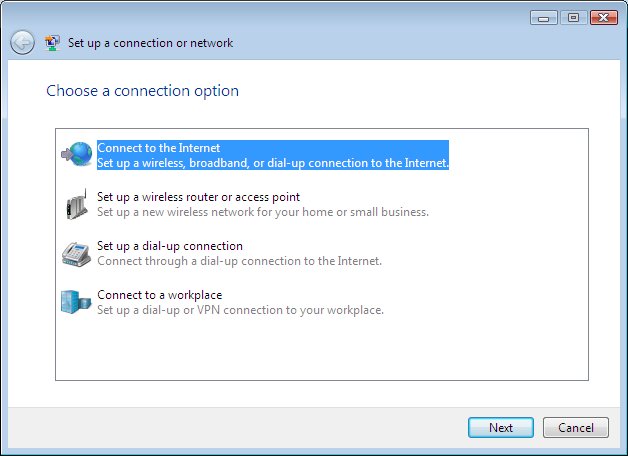The width and height of the screenshot is (628, 456).
Task: Click the new wireless network description text
Action: [x=263, y=212]
